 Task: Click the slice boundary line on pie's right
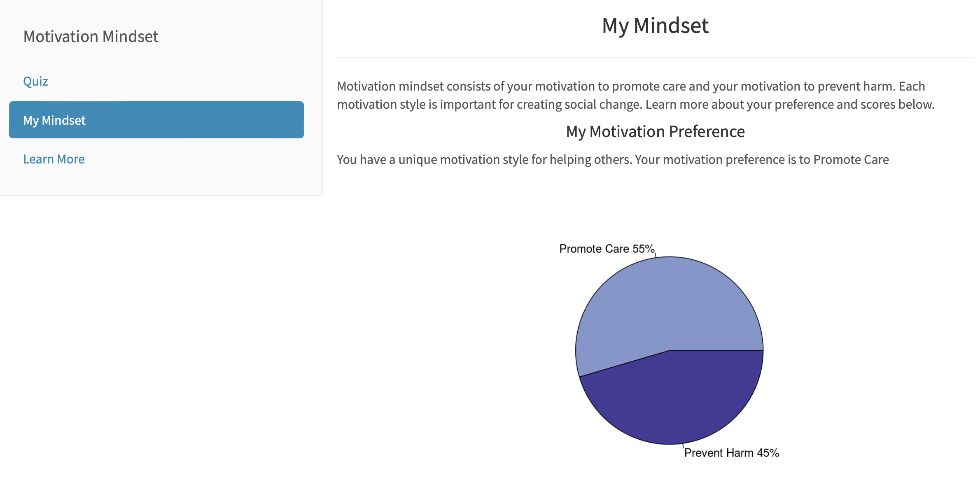click(716, 350)
